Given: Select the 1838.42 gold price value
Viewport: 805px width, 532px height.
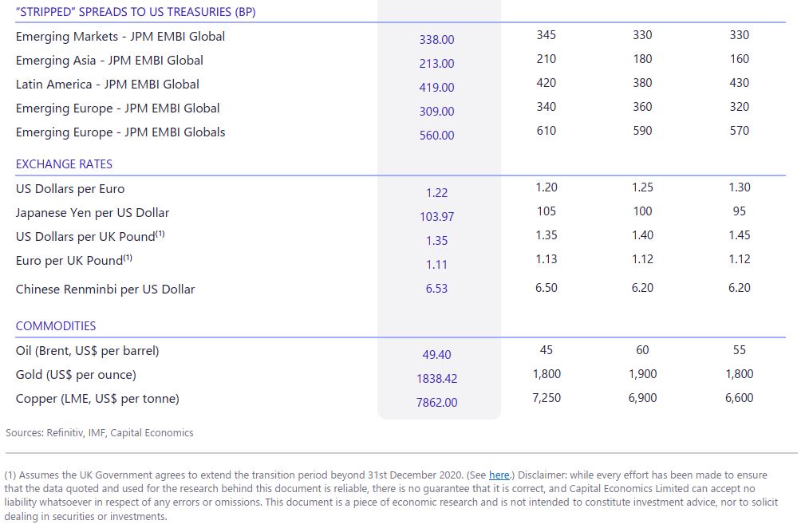Looking at the screenshot, I should pos(436,379).
